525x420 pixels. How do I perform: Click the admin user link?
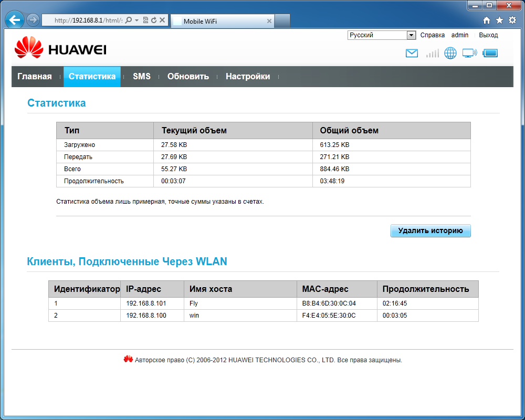(460, 35)
